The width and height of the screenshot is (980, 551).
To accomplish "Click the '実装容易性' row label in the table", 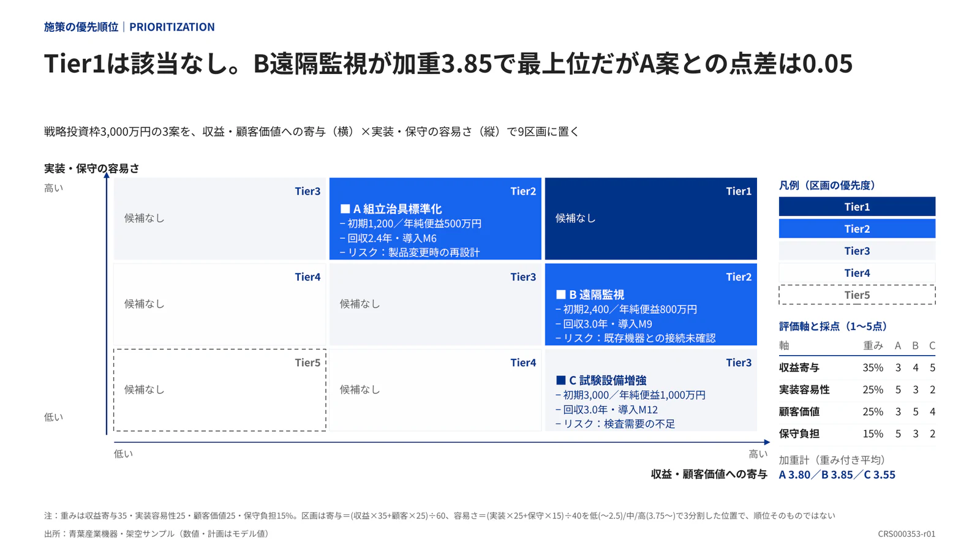I will [804, 389].
